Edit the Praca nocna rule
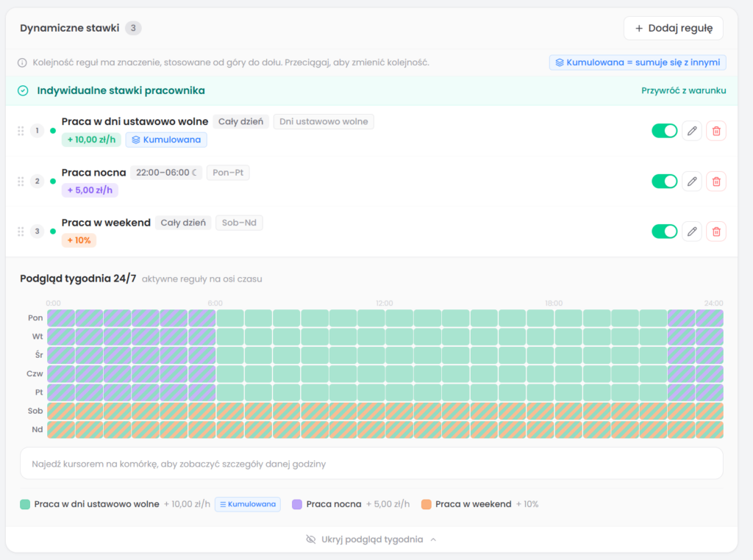This screenshot has width=753, height=560. point(692,182)
